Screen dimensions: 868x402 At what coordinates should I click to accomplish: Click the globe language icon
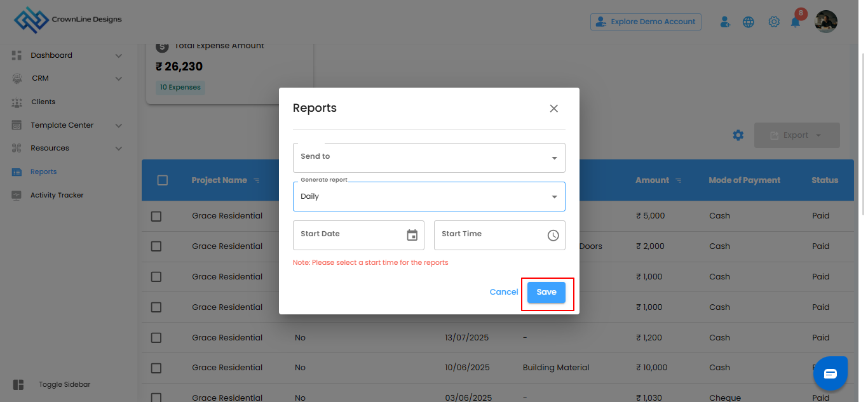point(749,22)
